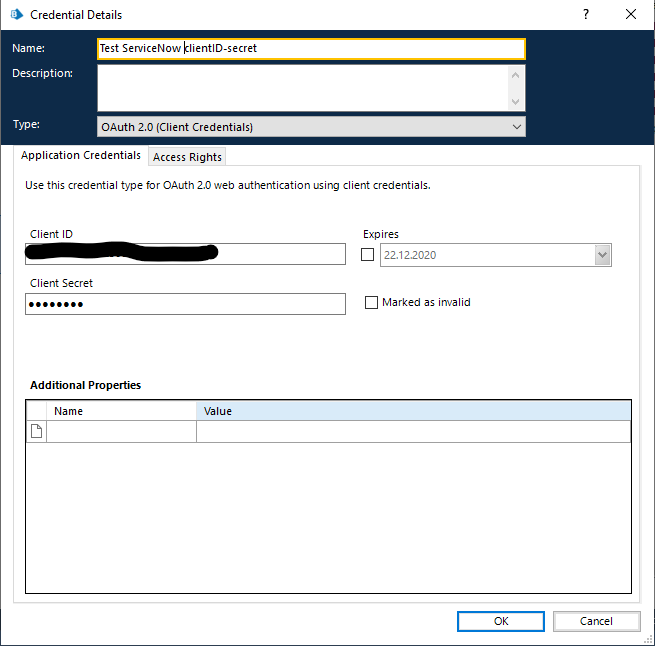Click the Help question mark button
The image size is (655, 646).
(x=585, y=15)
